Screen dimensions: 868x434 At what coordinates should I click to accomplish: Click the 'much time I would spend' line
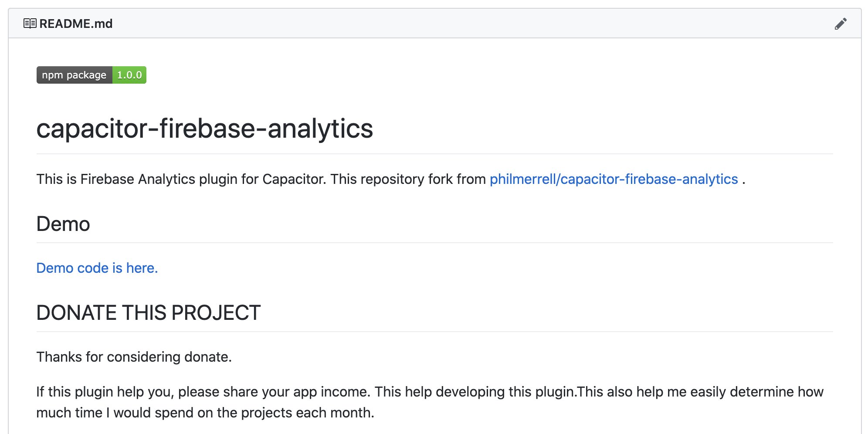(205, 413)
